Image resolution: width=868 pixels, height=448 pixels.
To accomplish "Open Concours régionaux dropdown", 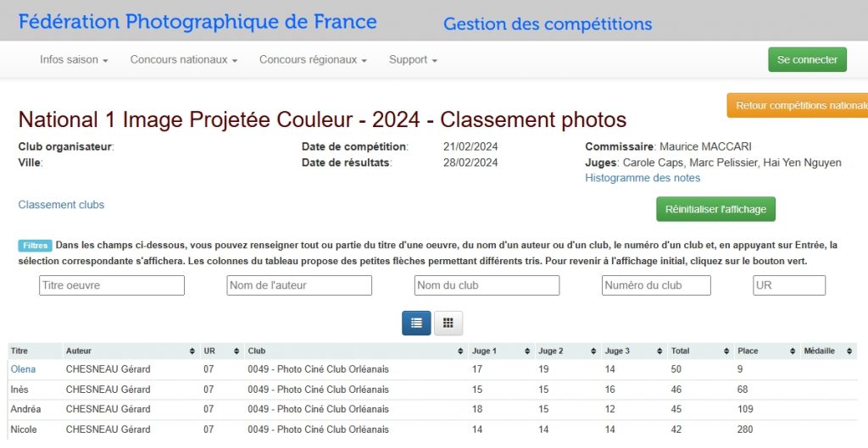I will [313, 60].
